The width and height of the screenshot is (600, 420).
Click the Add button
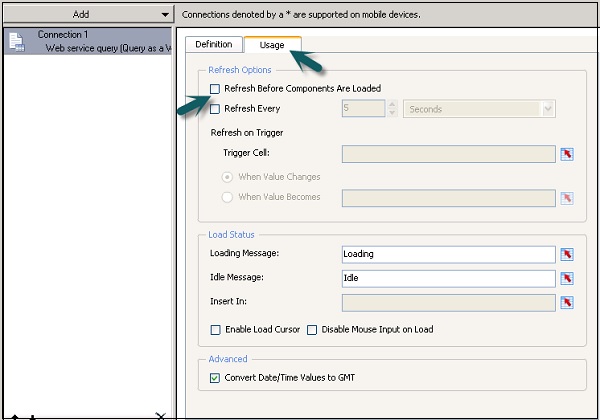80,14
